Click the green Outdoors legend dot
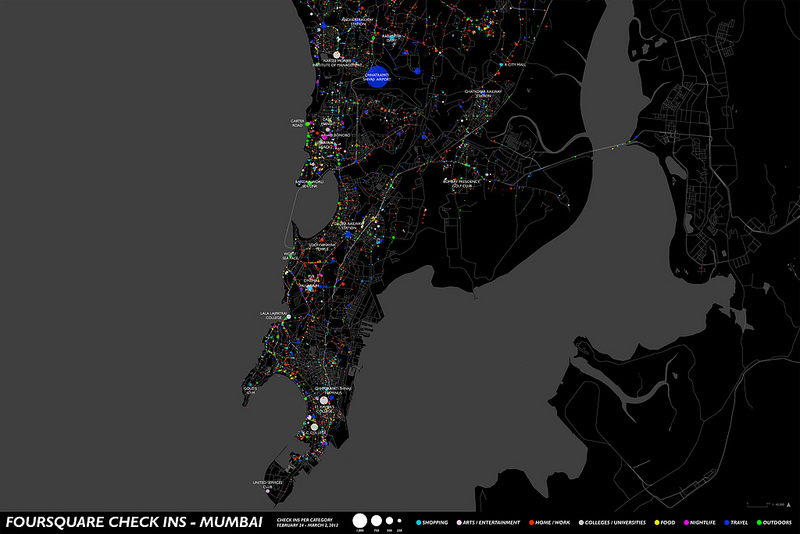 (x=759, y=522)
